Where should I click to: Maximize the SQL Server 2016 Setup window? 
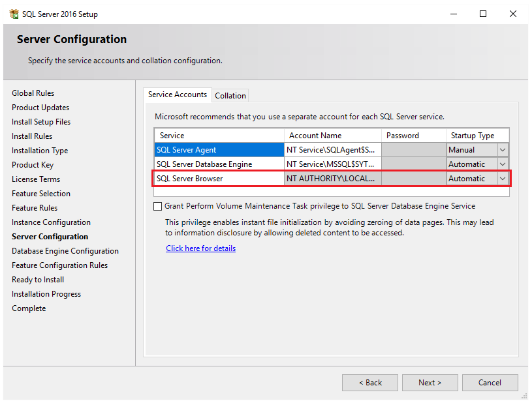(483, 14)
